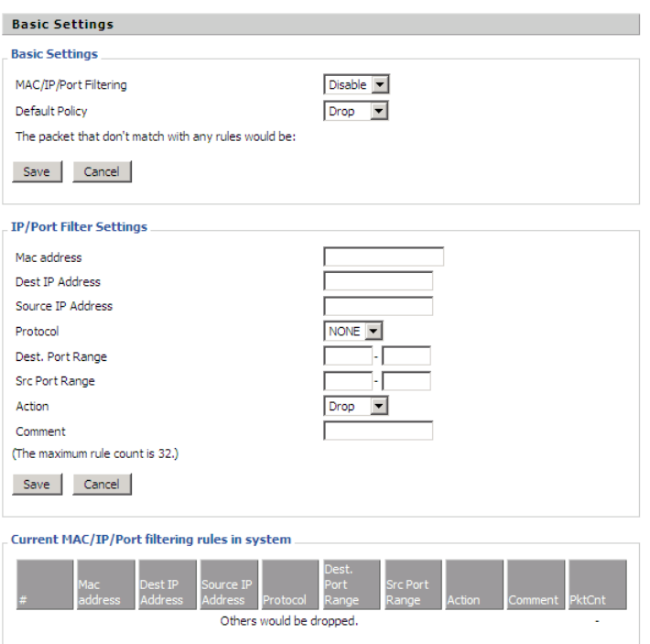Click the Dest. Port Range end field
This screenshot has height=644, width=650.
tap(406, 356)
